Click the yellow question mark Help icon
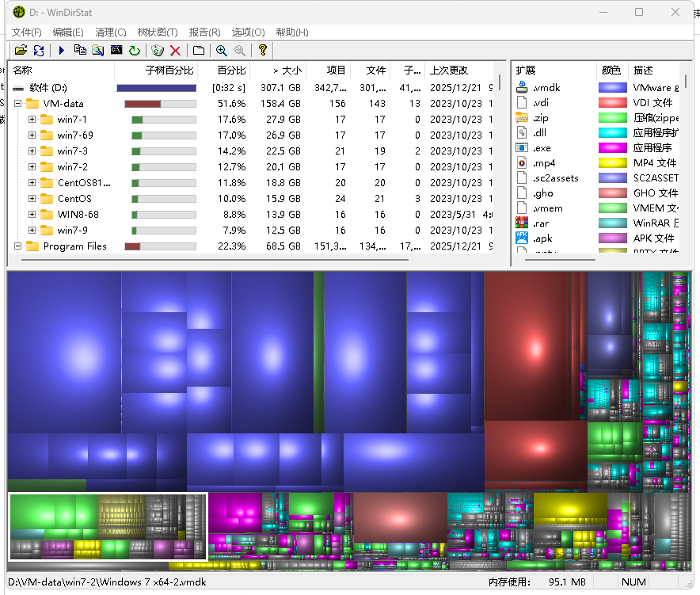Screen dimensions: 700x595 pyautogui.click(x=263, y=51)
